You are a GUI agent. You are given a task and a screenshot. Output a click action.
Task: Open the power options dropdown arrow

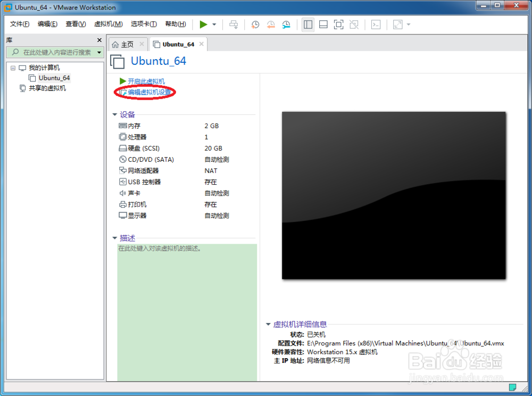[214, 24]
